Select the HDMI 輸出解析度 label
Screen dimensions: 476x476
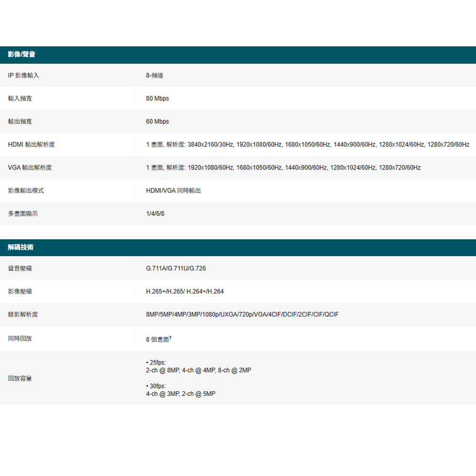tap(31, 145)
